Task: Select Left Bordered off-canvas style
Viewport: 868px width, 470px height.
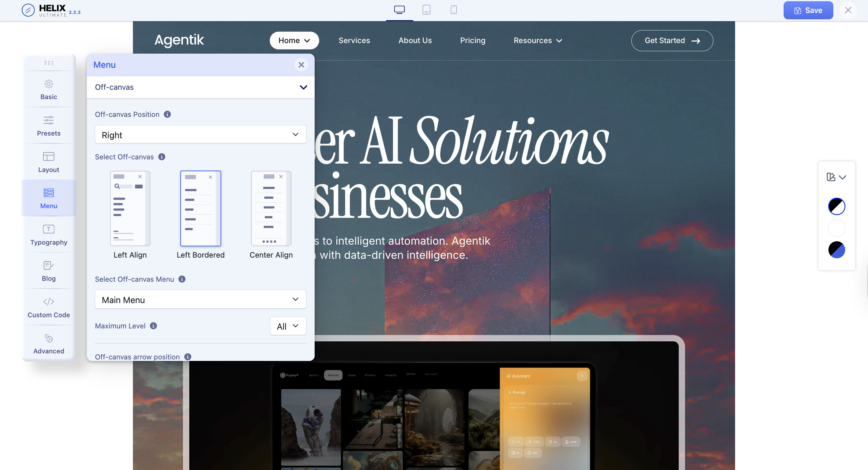Action: (x=200, y=208)
